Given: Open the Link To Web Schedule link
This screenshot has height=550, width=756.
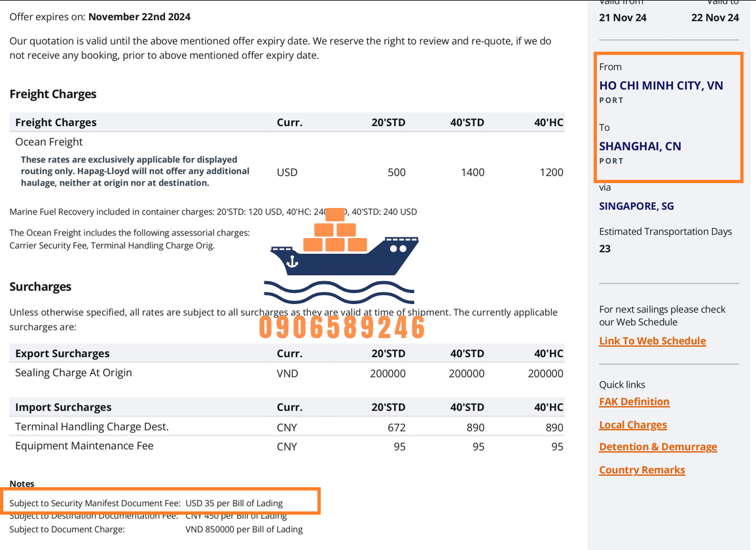Looking at the screenshot, I should click(653, 341).
